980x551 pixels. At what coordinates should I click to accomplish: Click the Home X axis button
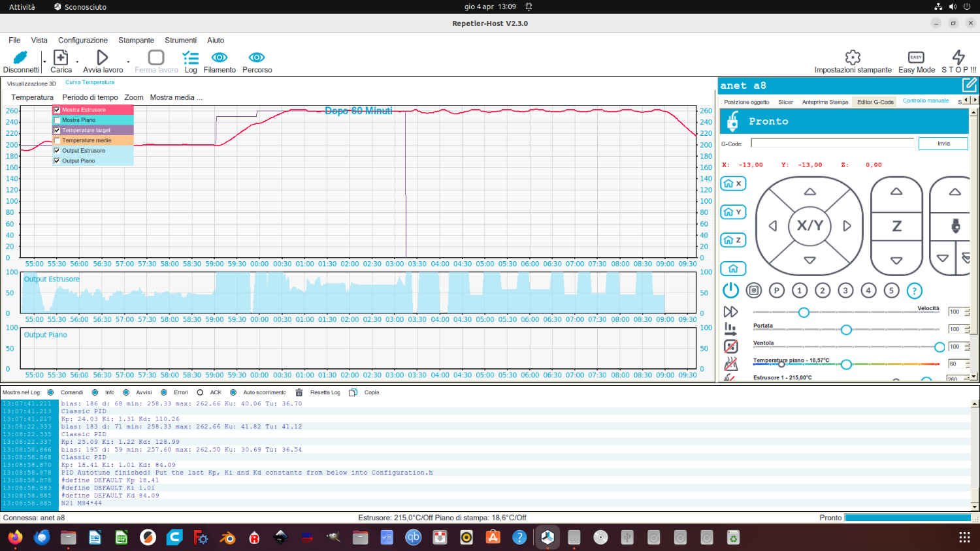733,184
